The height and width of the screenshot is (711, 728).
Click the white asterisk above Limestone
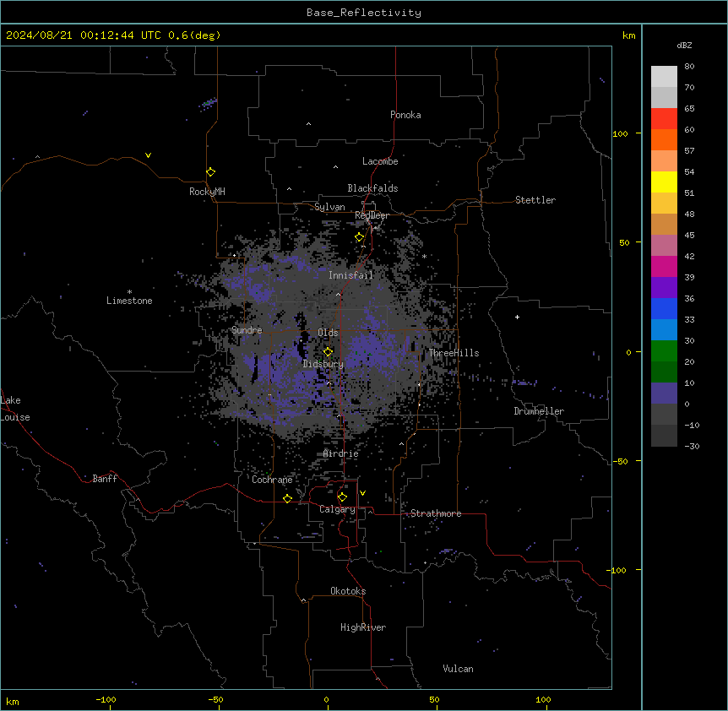click(x=129, y=292)
